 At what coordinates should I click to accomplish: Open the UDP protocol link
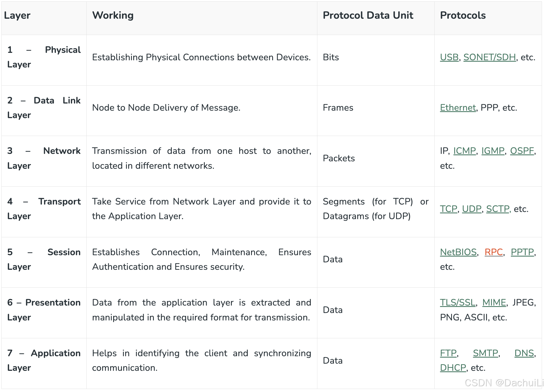[472, 209]
